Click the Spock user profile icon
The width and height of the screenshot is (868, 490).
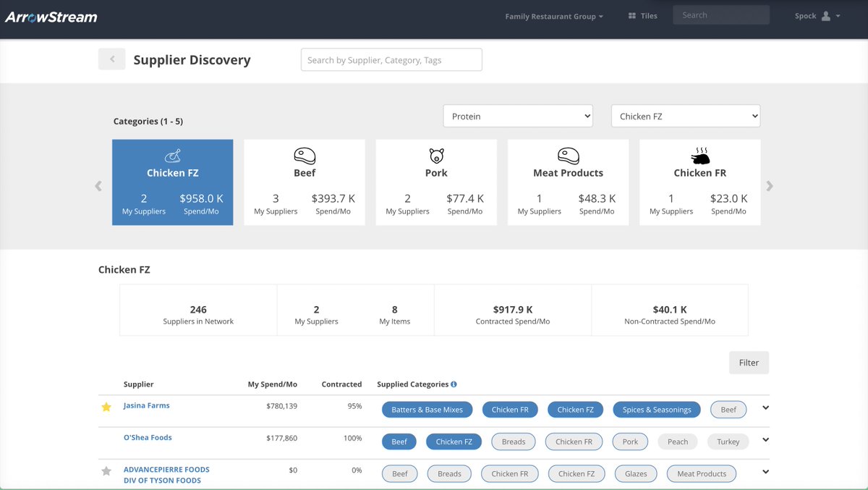point(825,16)
